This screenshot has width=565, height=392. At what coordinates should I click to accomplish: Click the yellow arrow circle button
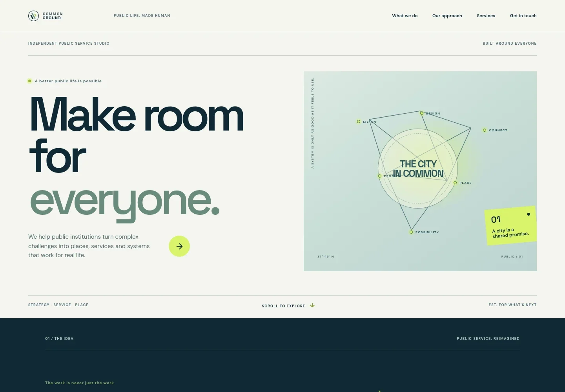tap(179, 246)
